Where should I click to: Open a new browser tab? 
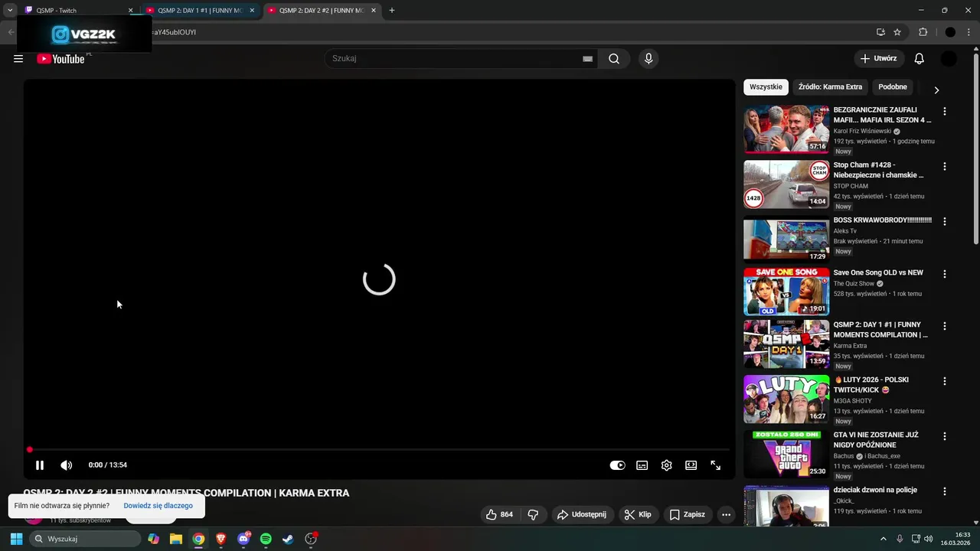click(x=392, y=11)
